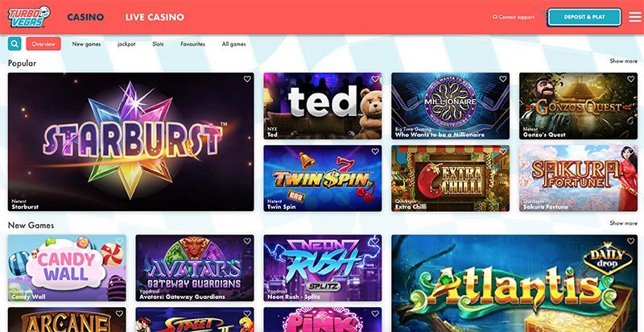Open Neon Rush Splitz game thumbnail
The width and height of the screenshot is (644, 332).
click(x=323, y=268)
